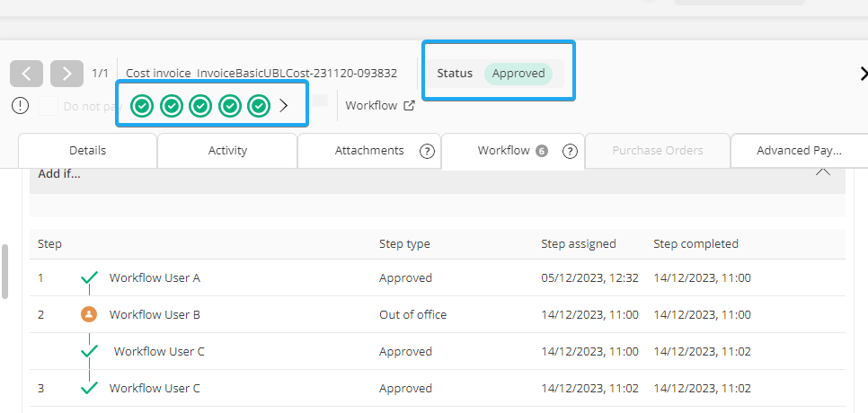Click out of office icon for User B
The image size is (868, 413).
[x=88, y=314]
